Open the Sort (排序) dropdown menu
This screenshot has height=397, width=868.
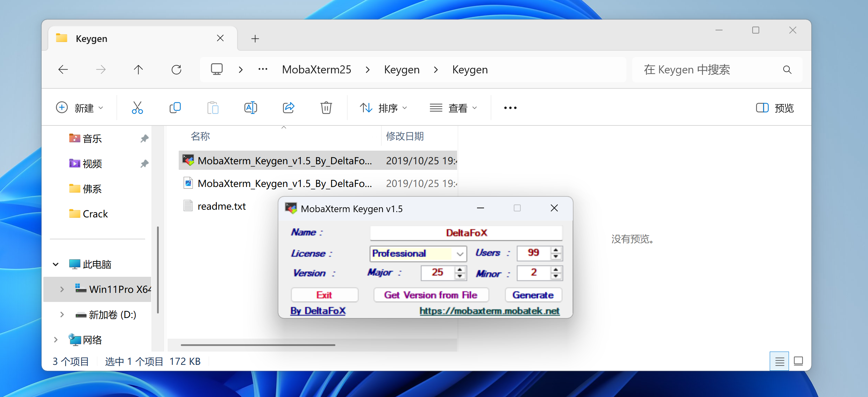[384, 108]
